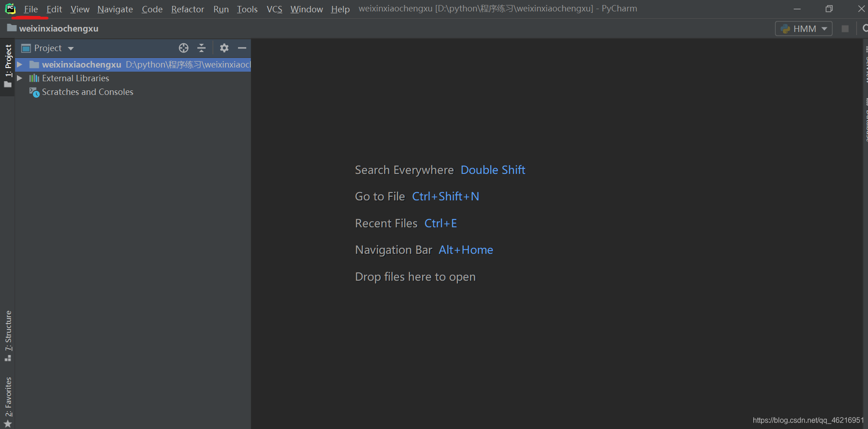
Task: Open Project panel settings gear
Action: 224,48
